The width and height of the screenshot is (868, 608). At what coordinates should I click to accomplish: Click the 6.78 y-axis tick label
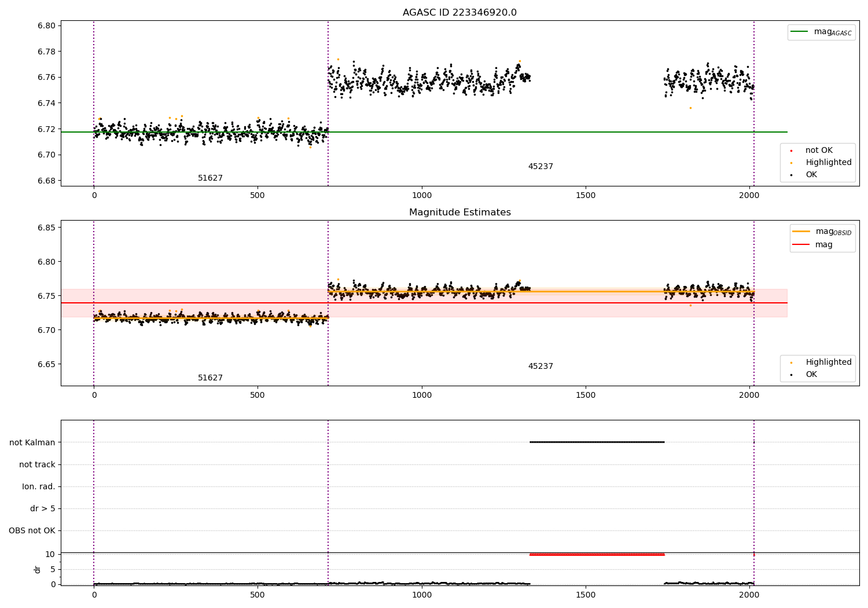(47, 52)
